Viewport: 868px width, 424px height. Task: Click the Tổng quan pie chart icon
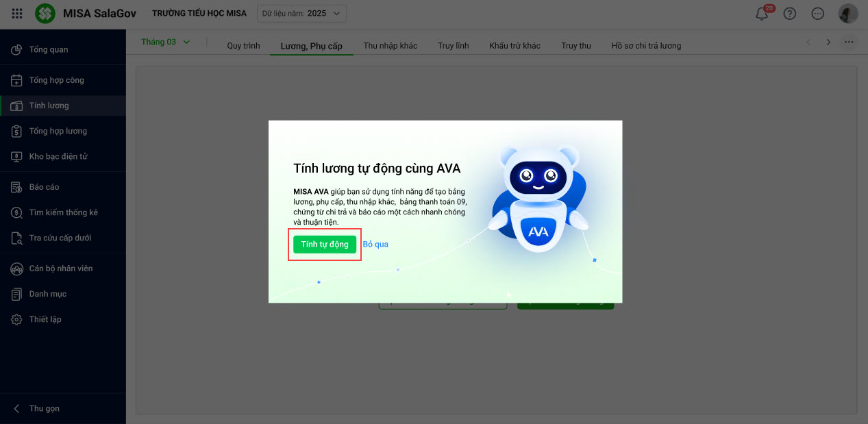pos(17,49)
